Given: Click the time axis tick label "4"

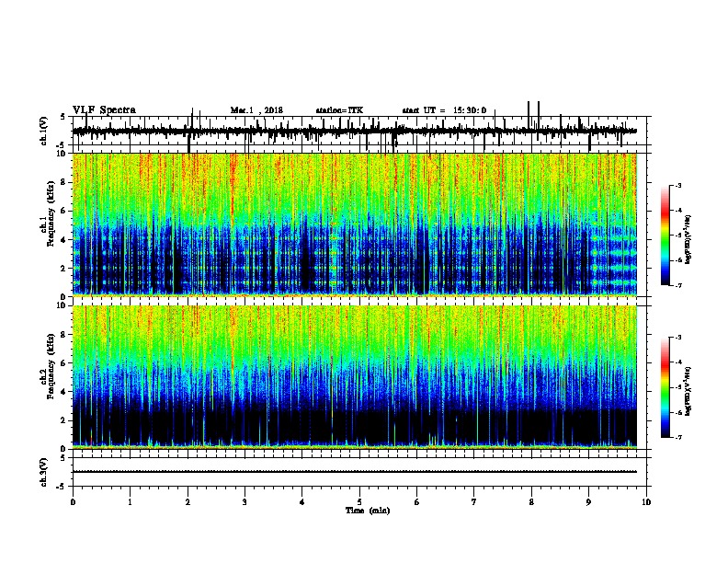Looking at the screenshot, I should click(302, 502).
